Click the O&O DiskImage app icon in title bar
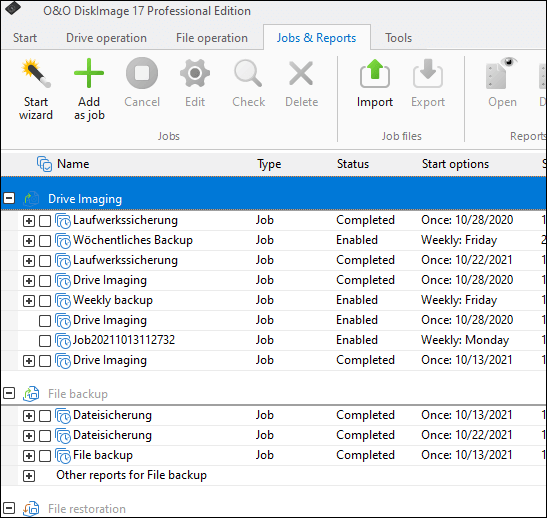 [x=13, y=8]
